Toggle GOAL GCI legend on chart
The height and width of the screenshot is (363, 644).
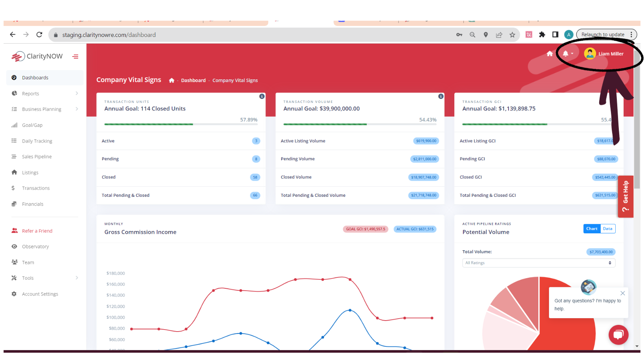(366, 229)
